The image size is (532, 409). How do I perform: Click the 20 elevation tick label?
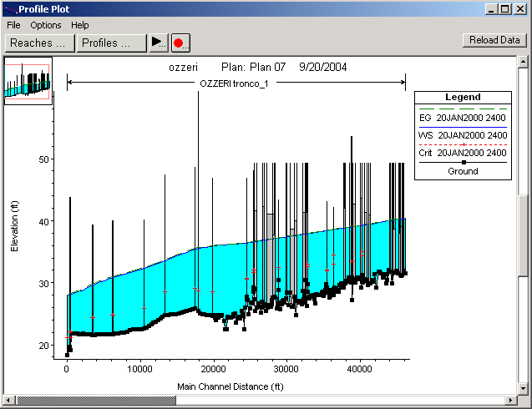point(43,346)
